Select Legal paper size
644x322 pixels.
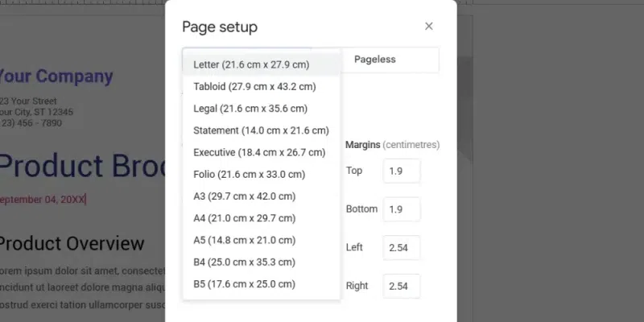point(262,109)
